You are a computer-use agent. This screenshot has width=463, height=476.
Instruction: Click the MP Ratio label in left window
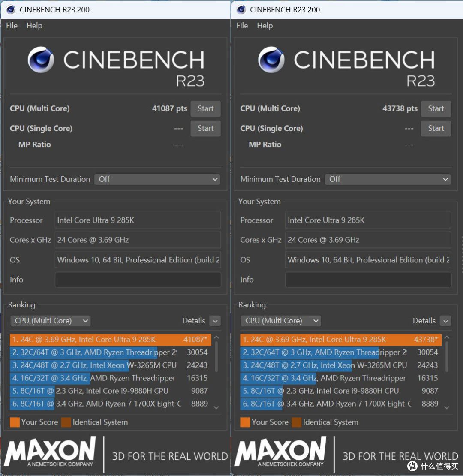click(35, 145)
